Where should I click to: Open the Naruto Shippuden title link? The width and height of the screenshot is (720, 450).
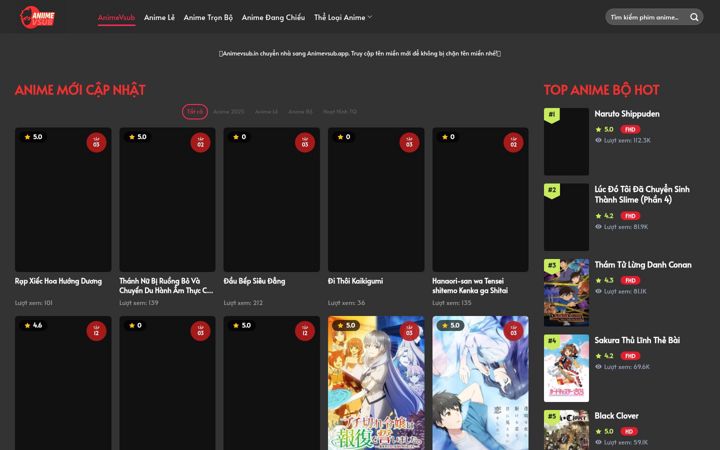pyautogui.click(x=627, y=114)
